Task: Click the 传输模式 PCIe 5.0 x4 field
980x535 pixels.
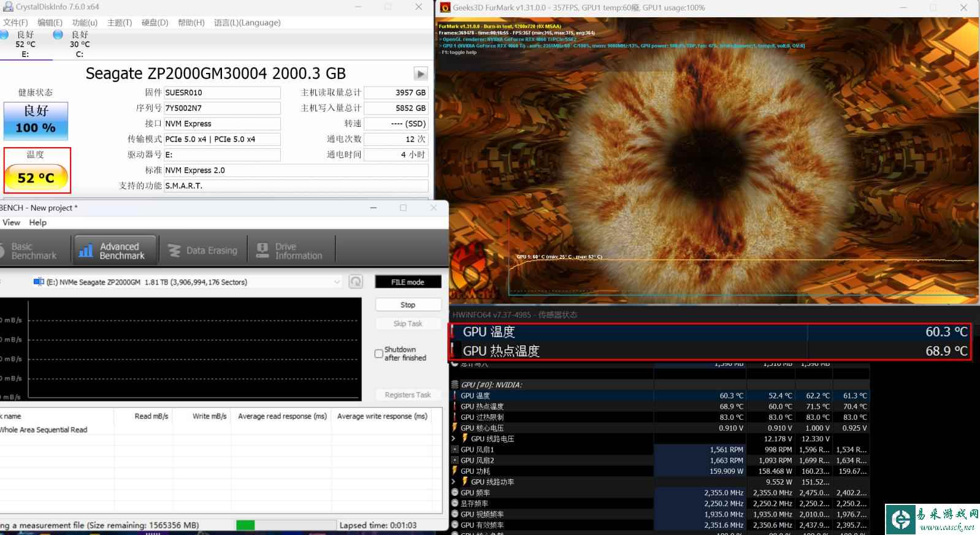Action: 222,139
